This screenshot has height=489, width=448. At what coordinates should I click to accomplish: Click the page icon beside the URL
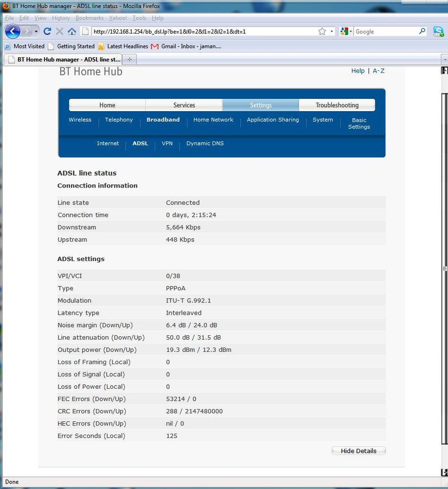pyautogui.click(x=85, y=31)
